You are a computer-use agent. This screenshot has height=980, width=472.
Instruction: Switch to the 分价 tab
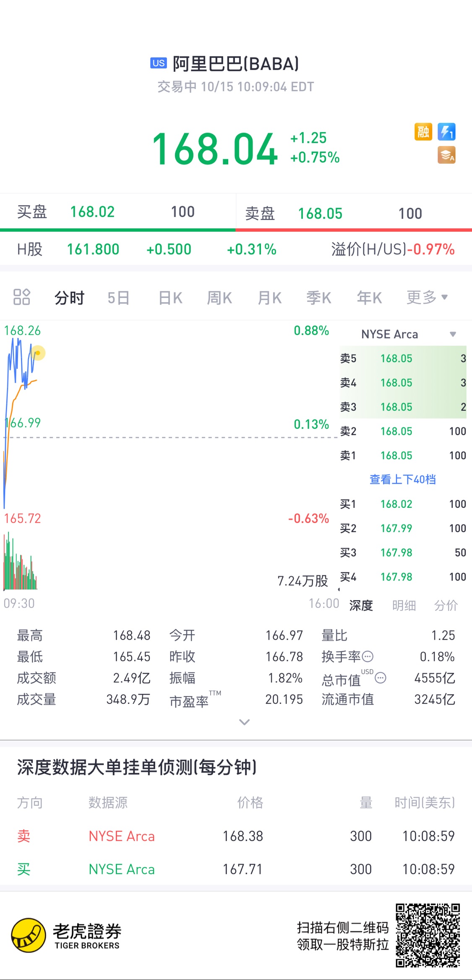click(446, 605)
